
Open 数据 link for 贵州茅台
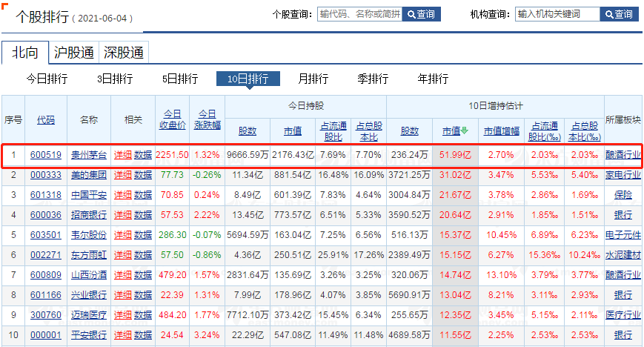tap(143, 155)
